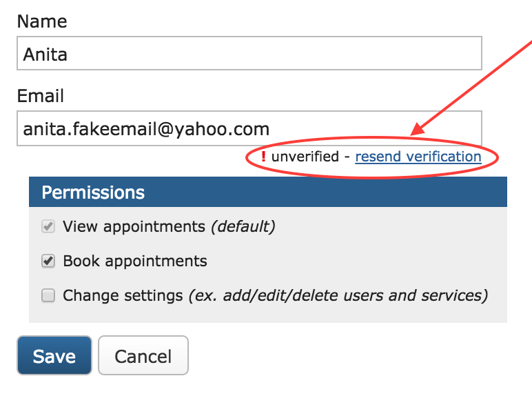The height and width of the screenshot is (396, 532).
Task: Enable the Change settings checkbox
Action: 48,296
